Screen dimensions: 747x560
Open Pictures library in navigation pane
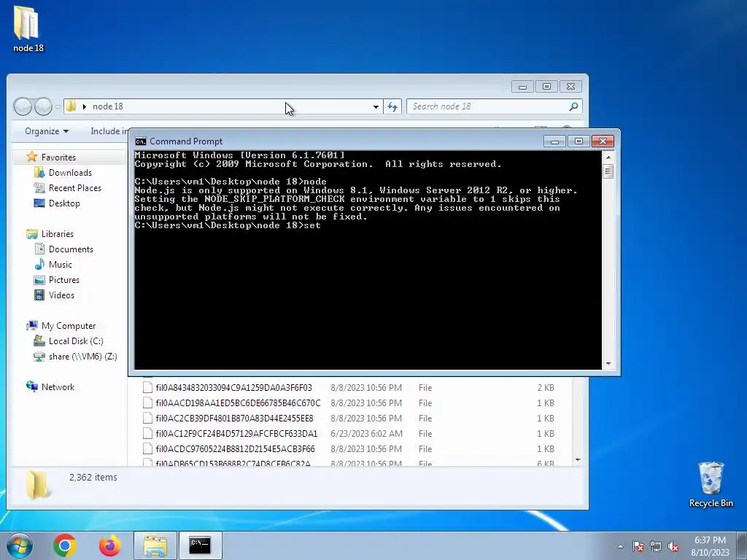64,279
